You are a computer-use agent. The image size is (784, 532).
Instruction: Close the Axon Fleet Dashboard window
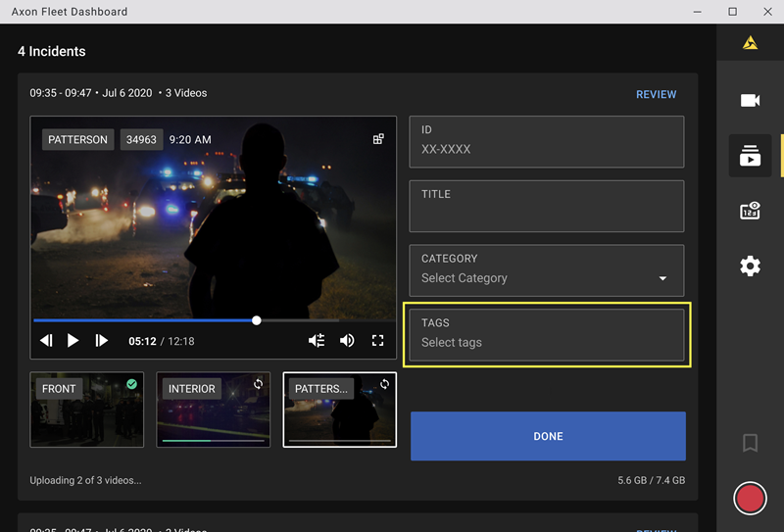tap(768, 12)
